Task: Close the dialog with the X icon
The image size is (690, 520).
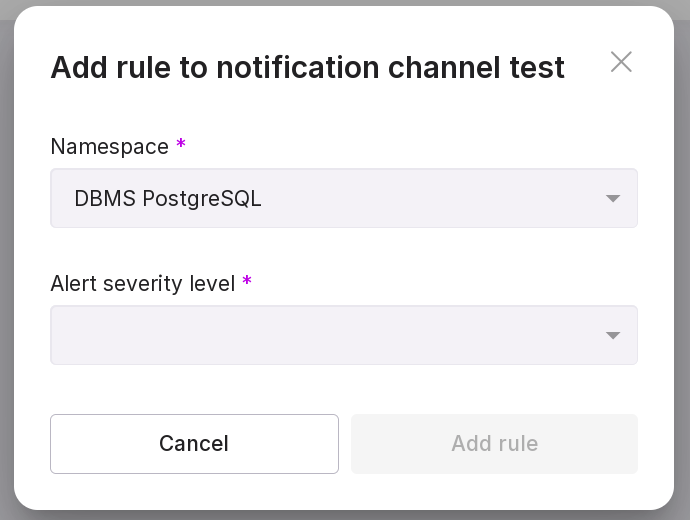Action: [x=621, y=62]
